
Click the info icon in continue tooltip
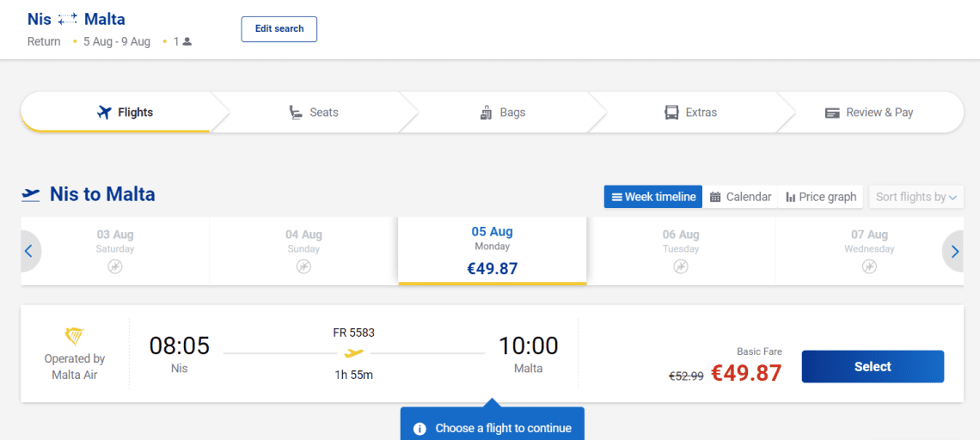[x=420, y=429]
